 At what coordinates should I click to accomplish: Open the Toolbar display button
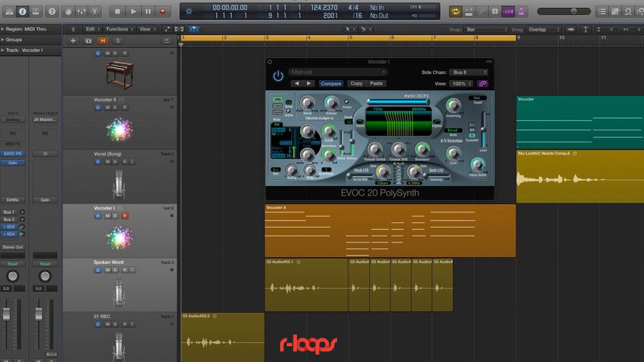click(36, 11)
